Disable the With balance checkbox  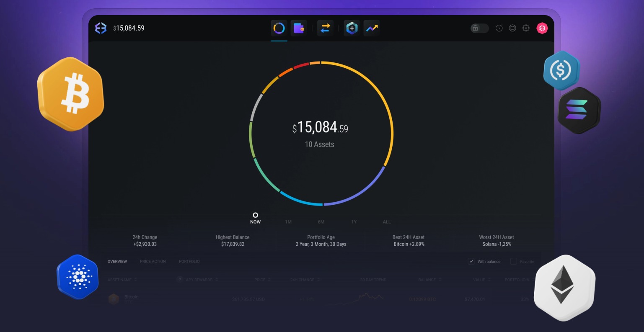pos(471,261)
